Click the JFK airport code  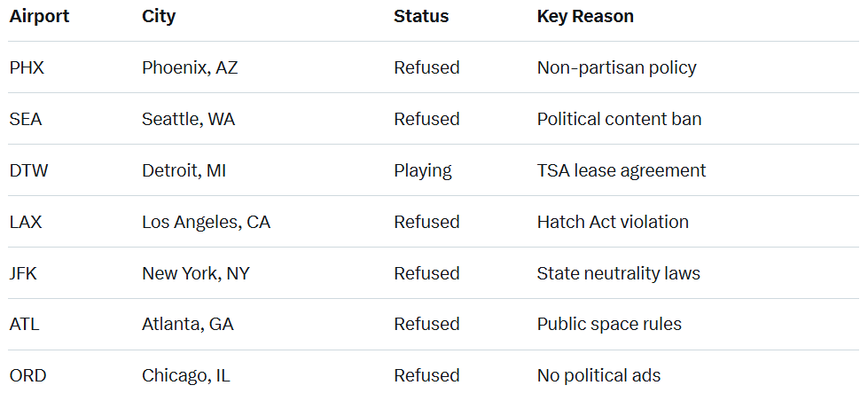pyautogui.click(x=25, y=273)
